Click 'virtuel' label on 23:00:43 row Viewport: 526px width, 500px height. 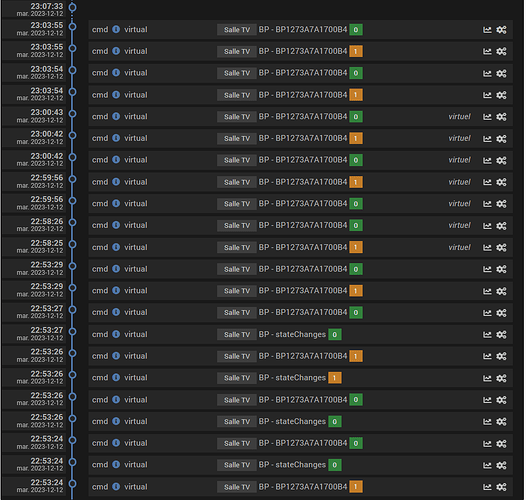tap(460, 116)
